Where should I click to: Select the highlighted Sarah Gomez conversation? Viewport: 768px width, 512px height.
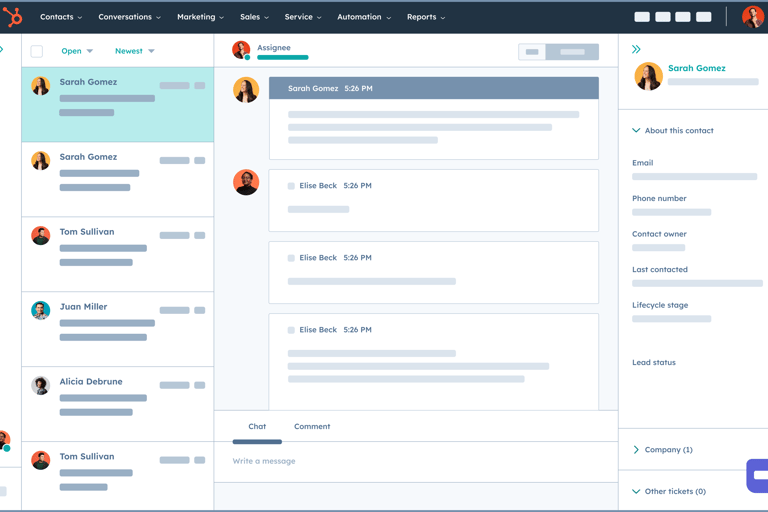[x=118, y=104]
